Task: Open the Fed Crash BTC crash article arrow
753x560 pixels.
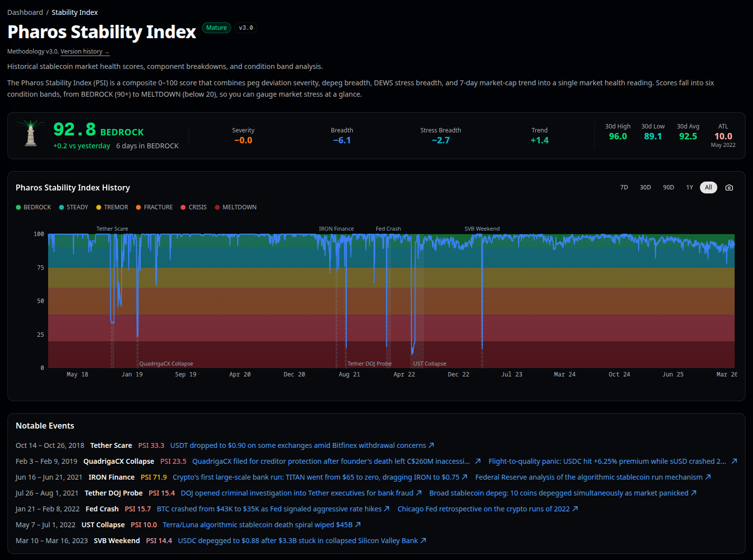Action: point(386,508)
